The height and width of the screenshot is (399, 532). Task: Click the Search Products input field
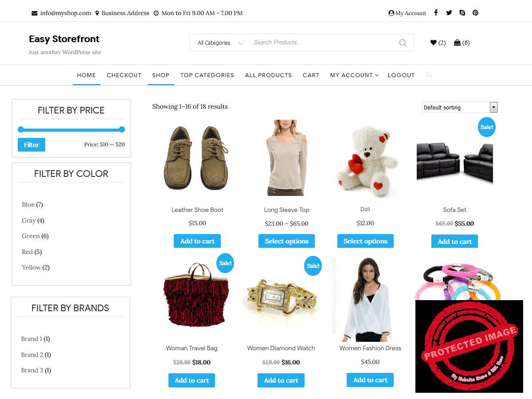(x=324, y=43)
